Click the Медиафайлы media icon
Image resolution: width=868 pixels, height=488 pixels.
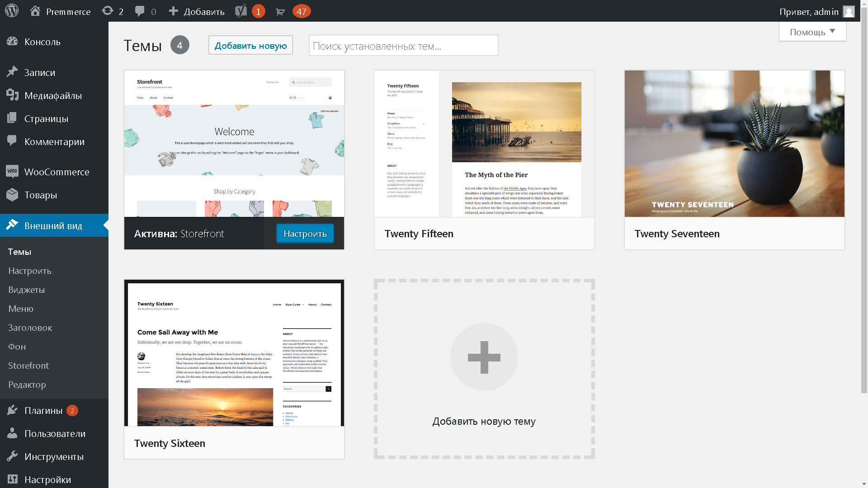pyautogui.click(x=12, y=95)
